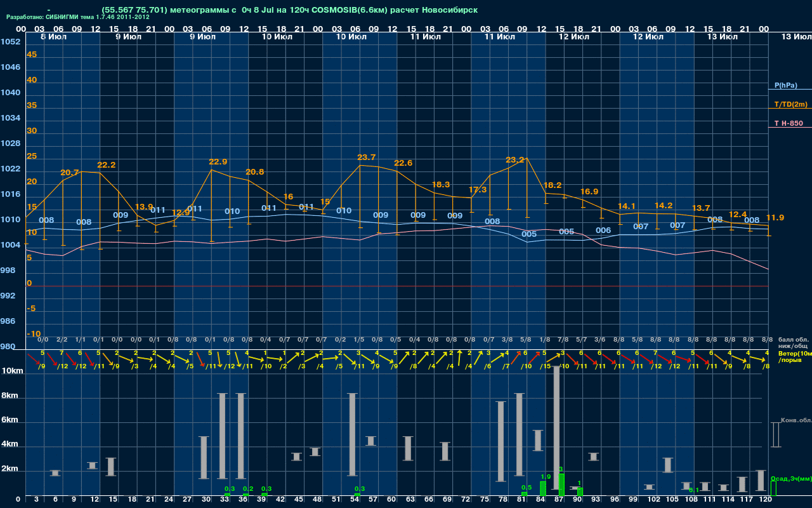
Task: Click the 006 pressure curve label
Action: (x=603, y=231)
